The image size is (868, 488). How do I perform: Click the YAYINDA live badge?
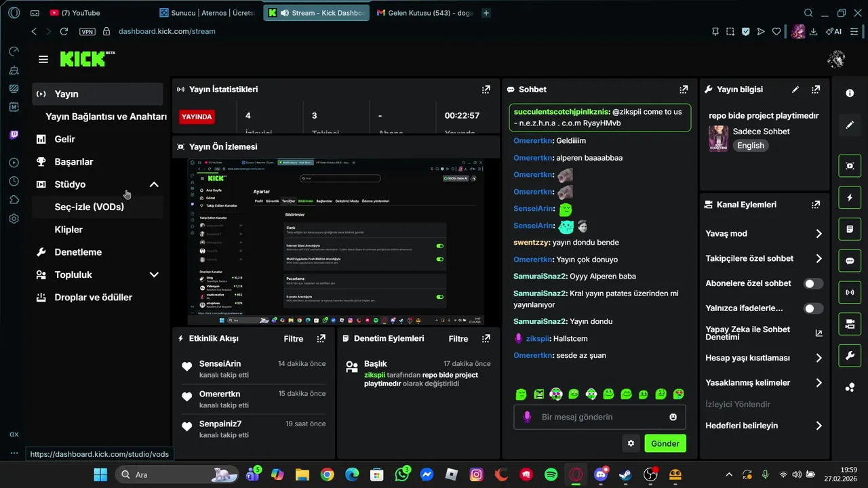coord(197,117)
